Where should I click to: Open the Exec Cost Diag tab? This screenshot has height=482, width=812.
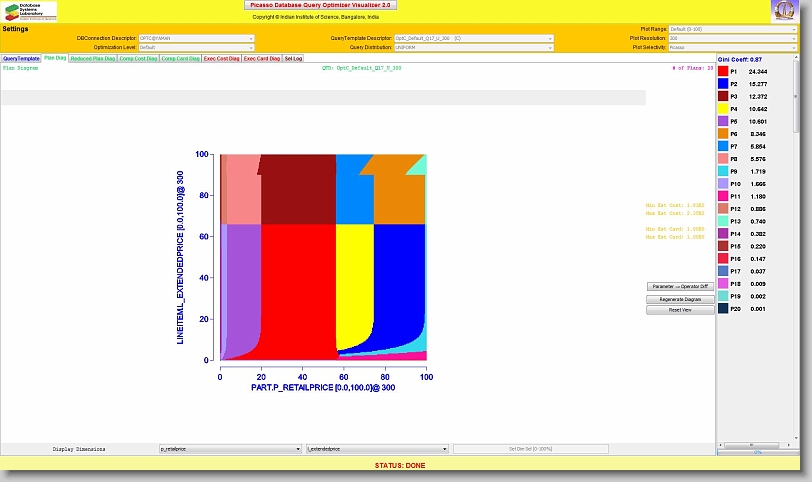(x=221, y=59)
